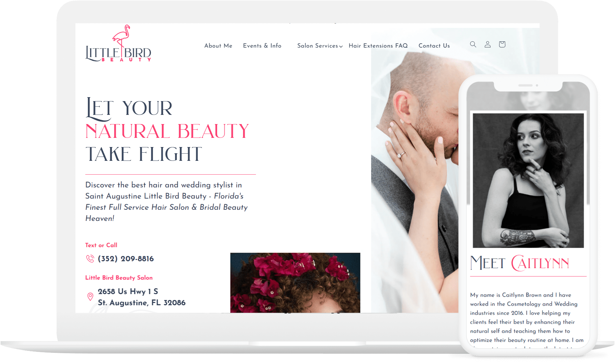Viewport: 615px width, 364px height.
Task: Click the Little Bird Beauty Salon label
Action: [x=119, y=278]
